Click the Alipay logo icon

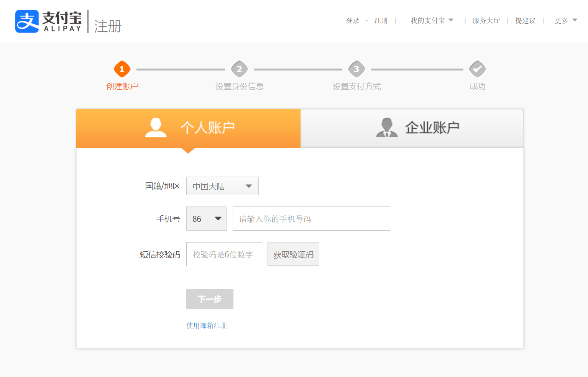click(27, 21)
